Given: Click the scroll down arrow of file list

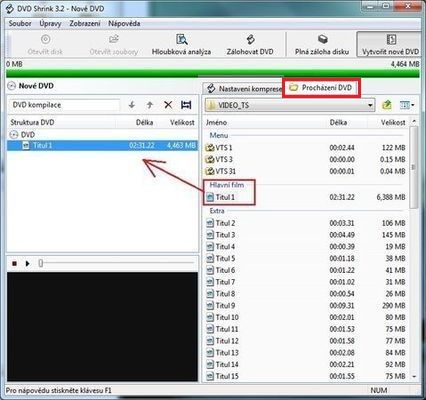Looking at the screenshot, I should click(x=414, y=377).
